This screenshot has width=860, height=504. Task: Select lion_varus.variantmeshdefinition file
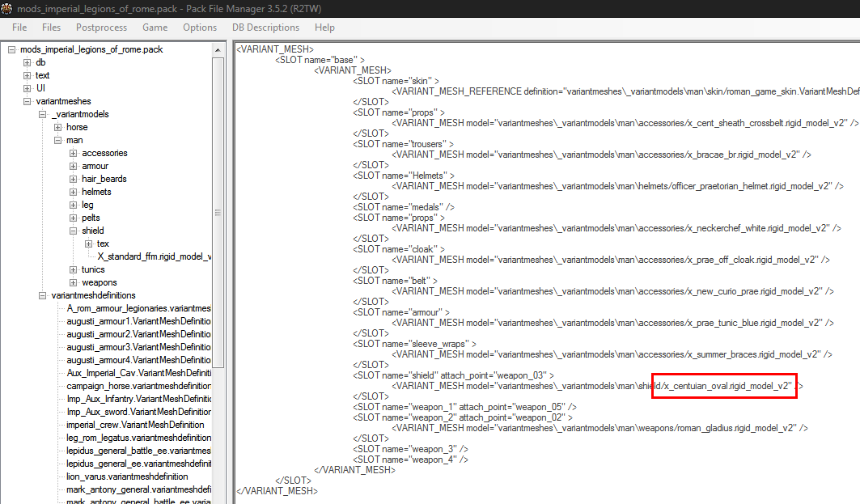127,476
